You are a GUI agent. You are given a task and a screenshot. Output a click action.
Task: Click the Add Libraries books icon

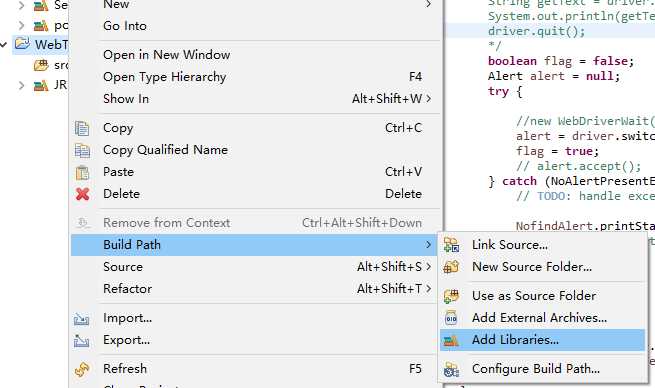[451, 341]
